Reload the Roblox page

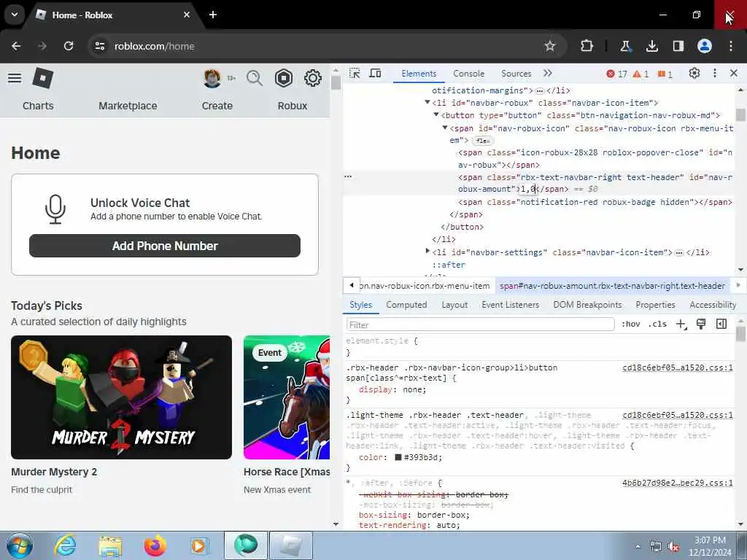pyautogui.click(x=69, y=46)
